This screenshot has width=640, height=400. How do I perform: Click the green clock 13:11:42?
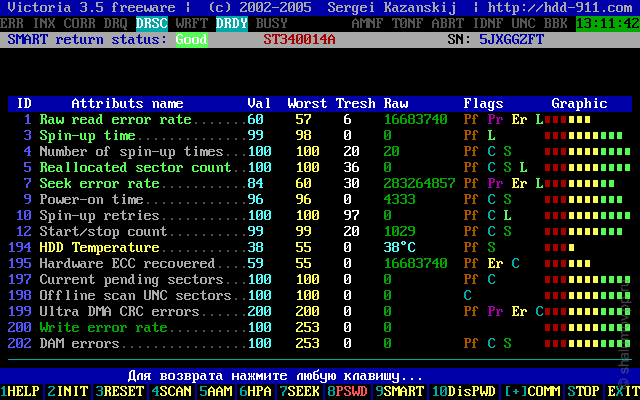coord(608,24)
